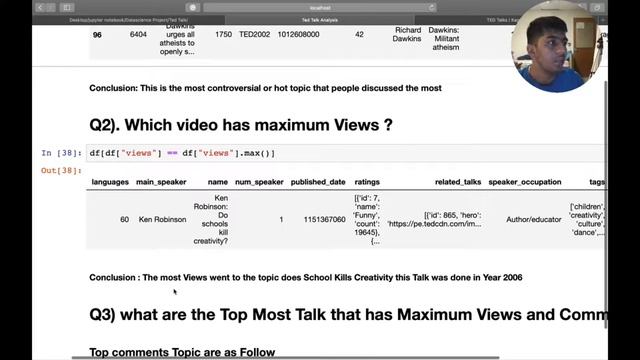The width and height of the screenshot is (640, 360).
Task: Click the 'tags' column header
Action: (x=597, y=182)
